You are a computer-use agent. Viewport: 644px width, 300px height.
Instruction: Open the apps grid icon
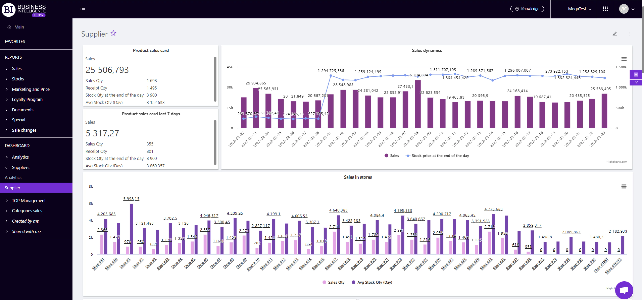[x=605, y=9]
